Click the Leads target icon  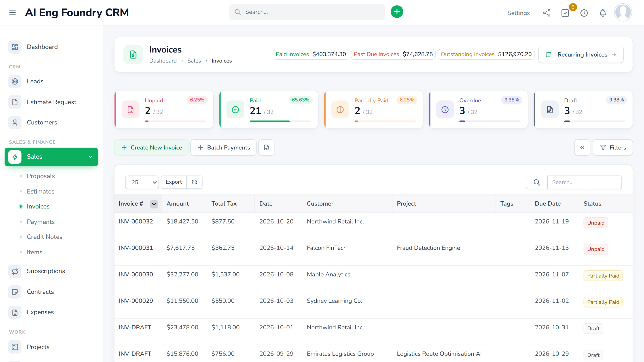click(15, 81)
